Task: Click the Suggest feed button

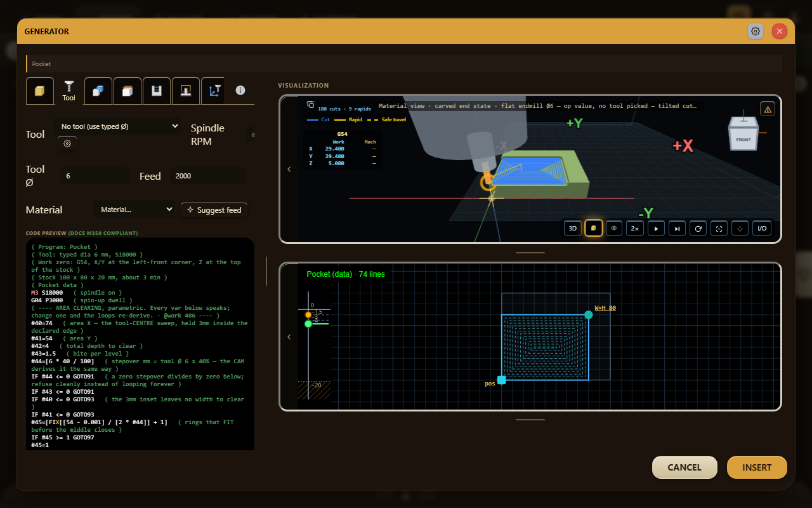Action: point(214,210)
